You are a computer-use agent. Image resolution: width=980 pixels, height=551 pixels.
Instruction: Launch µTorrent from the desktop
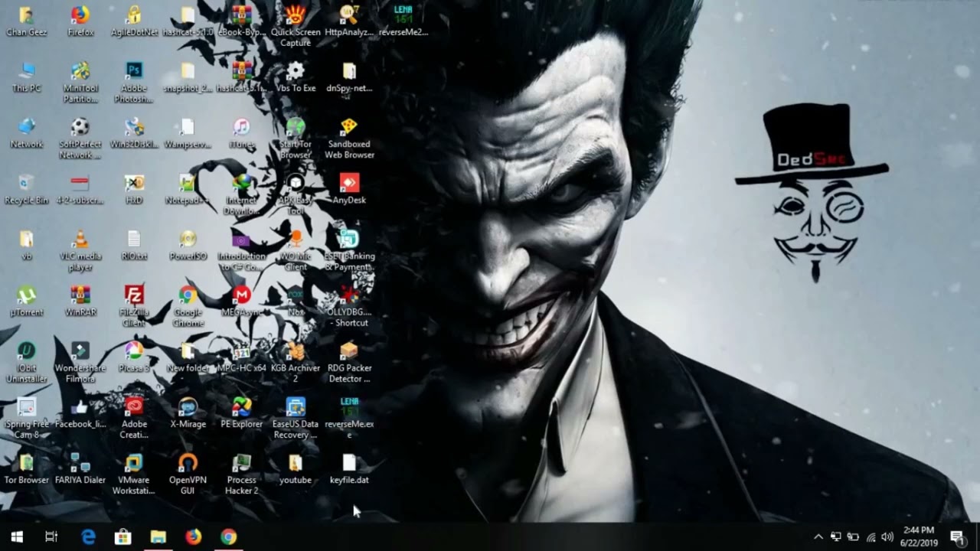tap(27, 301)
